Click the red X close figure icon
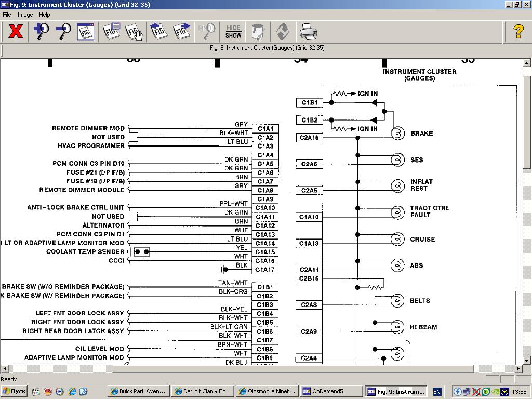Viewport: 532px width, 399px height. point(16,32)
